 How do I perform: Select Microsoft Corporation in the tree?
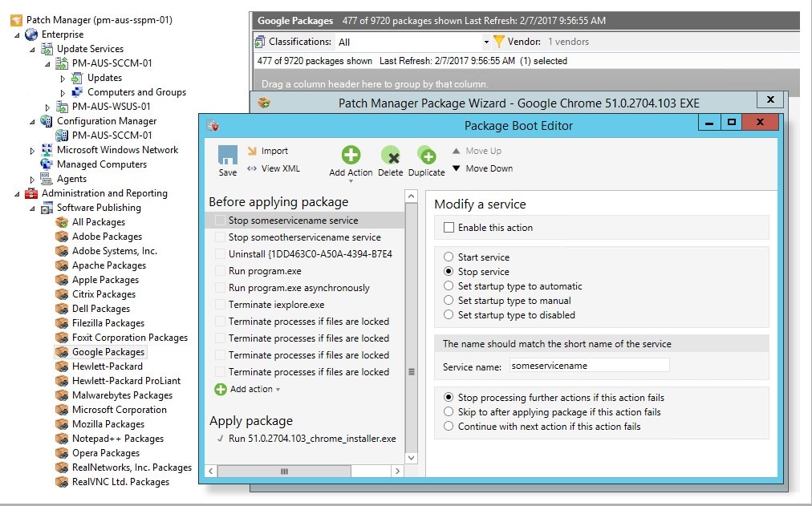pos(120,409)
